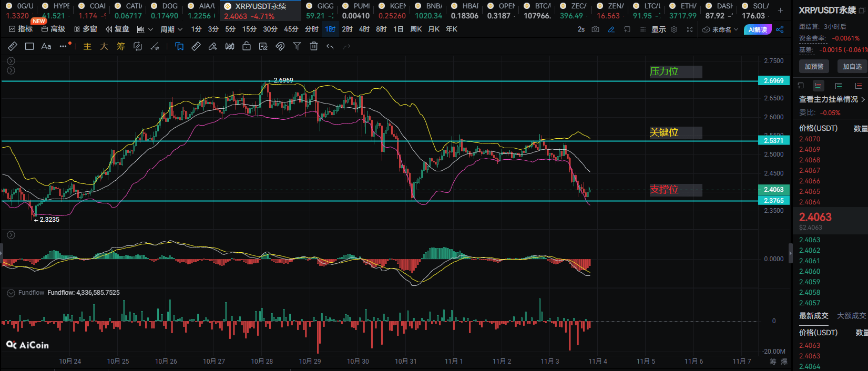Switch to the 4时 timeframe
The width and height of the screenshot is (868, 371).
click(364, 29)
